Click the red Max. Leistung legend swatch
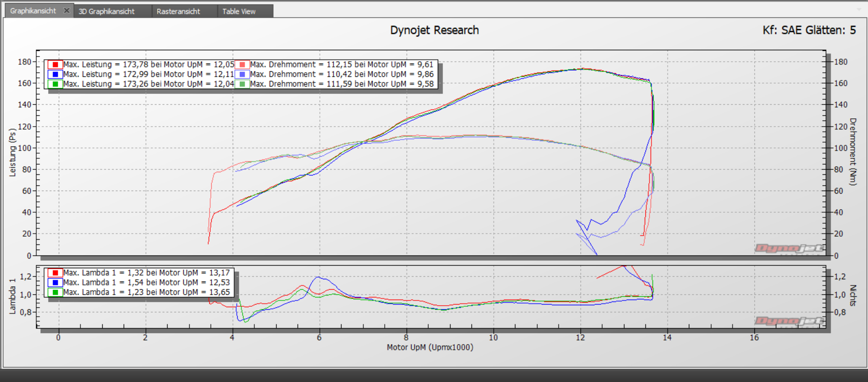Screen dimensions: 868x382 55,65
